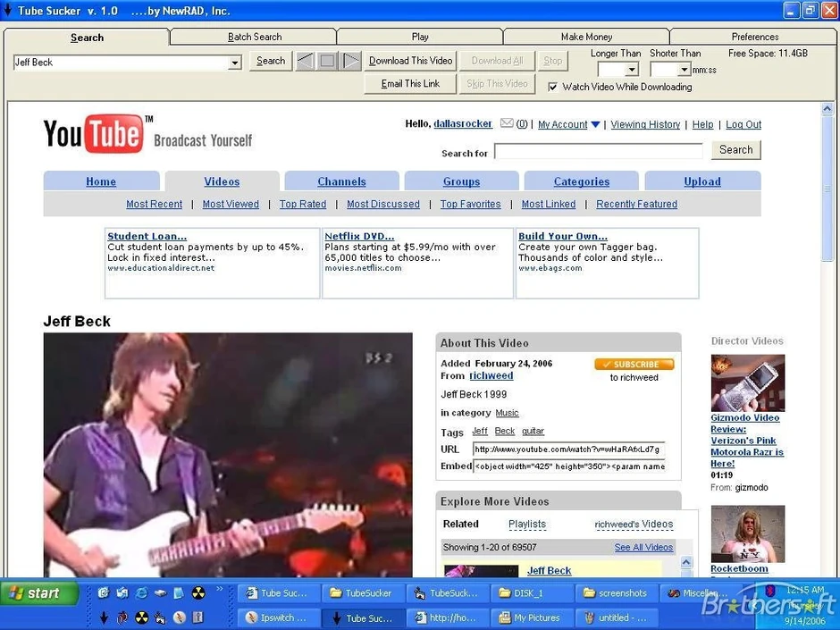
Task: Expand the My Account dropdown arrow
Action: 595,125
